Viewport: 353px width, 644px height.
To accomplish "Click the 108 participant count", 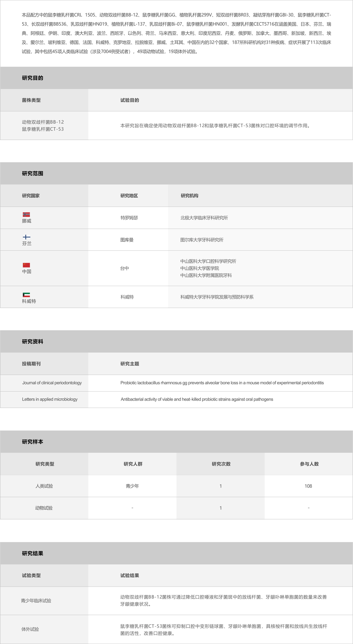I will coord(308,486).
